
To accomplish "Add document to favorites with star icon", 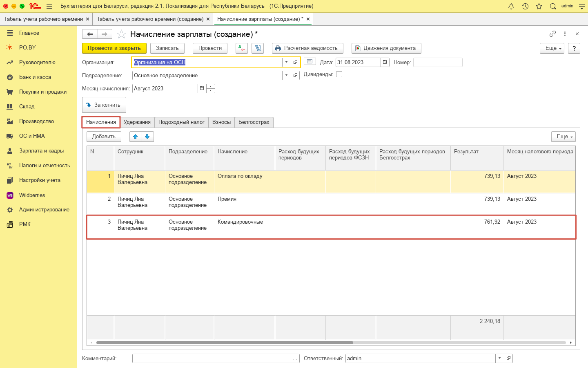I will pos(121,34).
